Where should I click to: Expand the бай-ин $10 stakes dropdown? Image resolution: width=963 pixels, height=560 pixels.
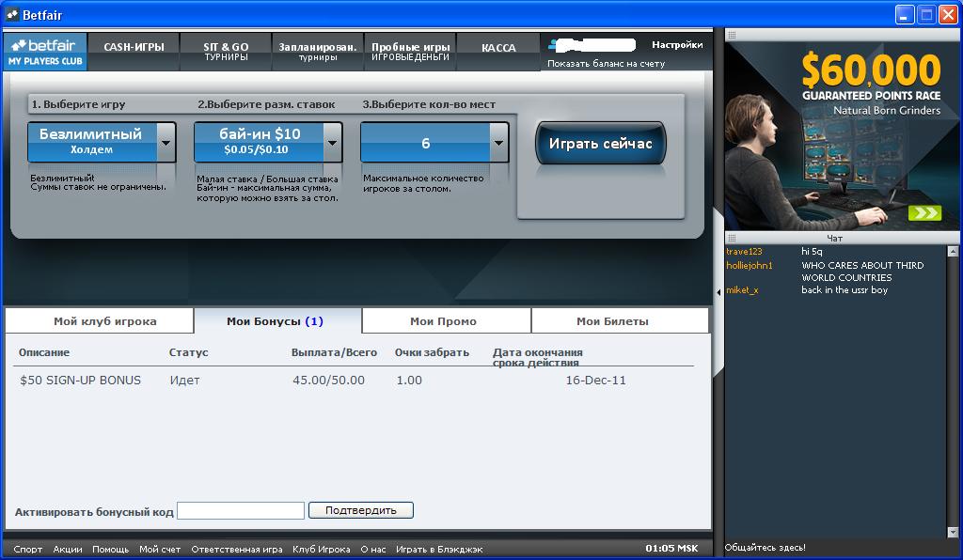[332, 143]
